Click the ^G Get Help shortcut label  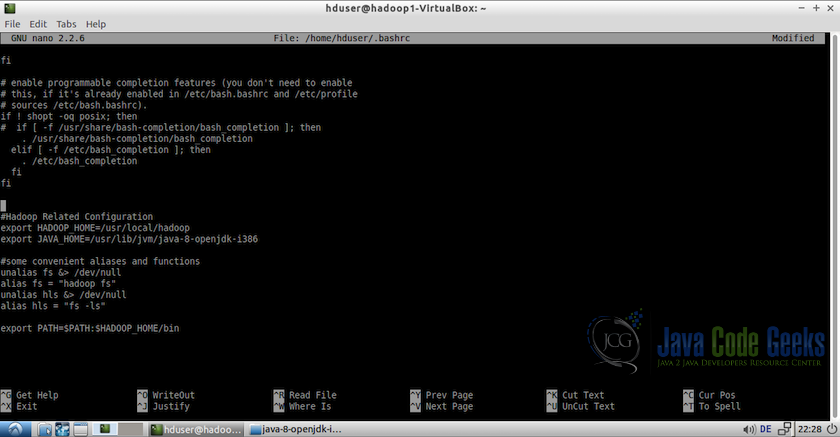(29, 395)
